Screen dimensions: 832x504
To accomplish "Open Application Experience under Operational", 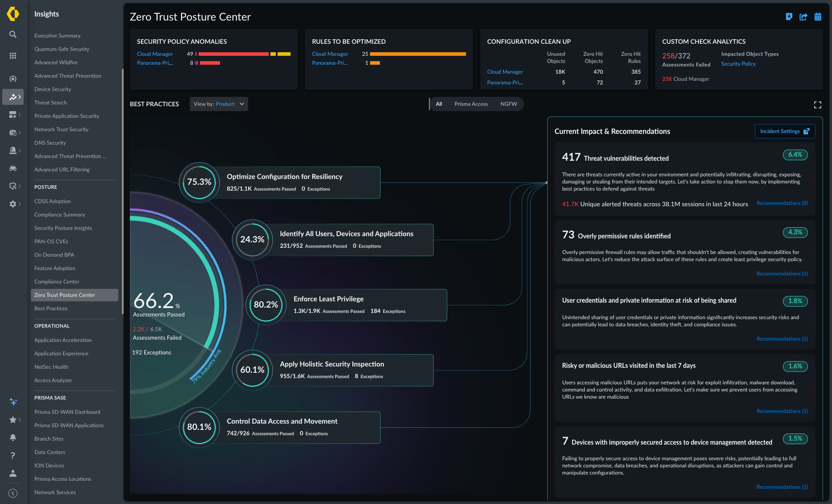I will [x=61, y=354].
